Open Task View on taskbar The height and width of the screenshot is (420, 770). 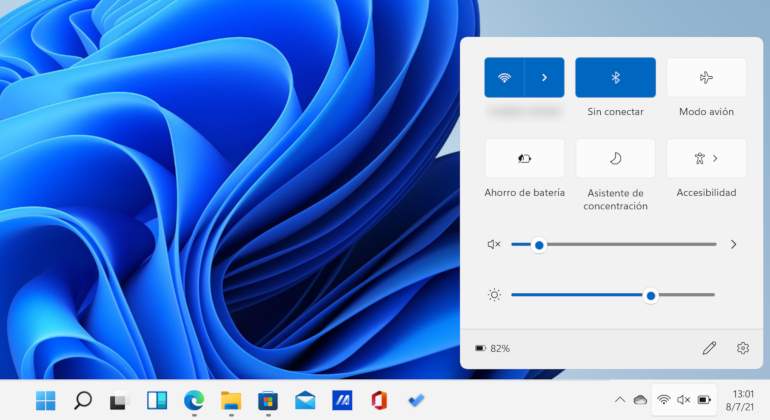(x=118, y=401)
